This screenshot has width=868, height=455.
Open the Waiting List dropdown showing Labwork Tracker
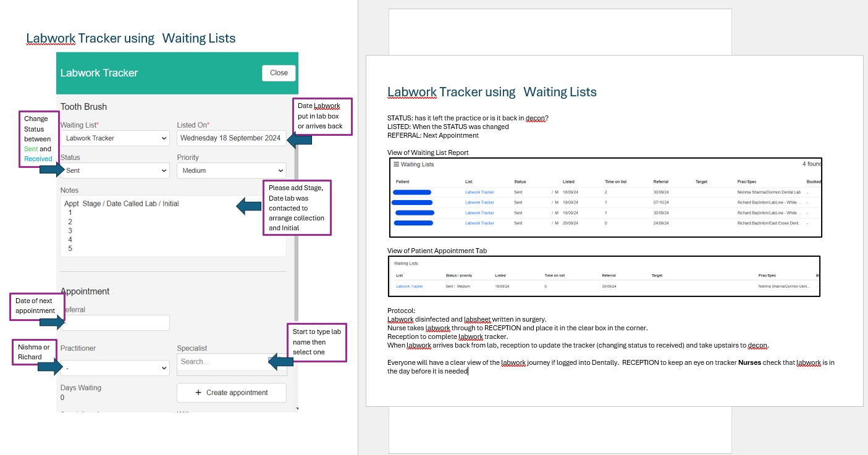pyautogui.click(x=115, y=138)
